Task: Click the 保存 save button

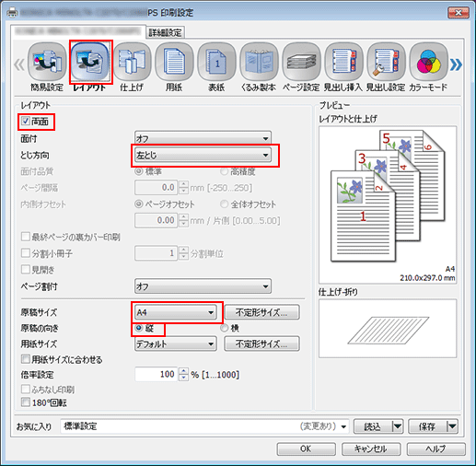Action: coord(428,426)
